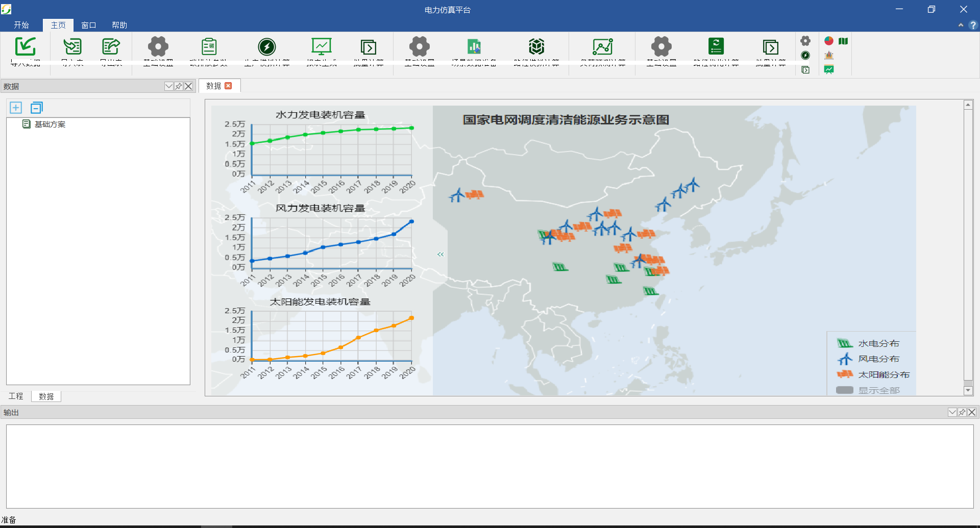The height and width of the screenshot is (528, 980).
Task: Click the 2020 data point on wind chart
Action: click(x=411, y=222)
